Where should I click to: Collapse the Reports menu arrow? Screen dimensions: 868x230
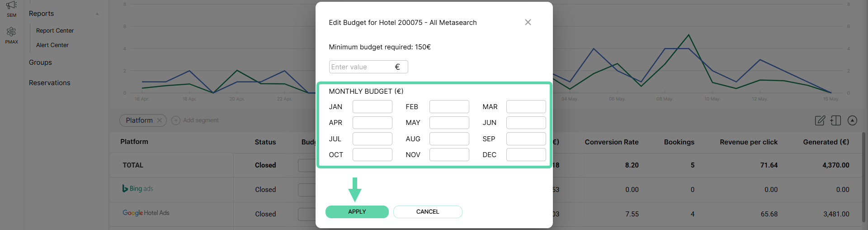point(97,14)
